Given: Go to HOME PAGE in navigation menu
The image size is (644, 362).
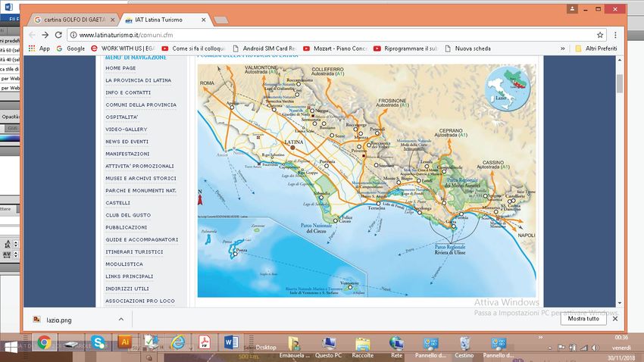Looking at the screenshot, I should tap(120, 68).
